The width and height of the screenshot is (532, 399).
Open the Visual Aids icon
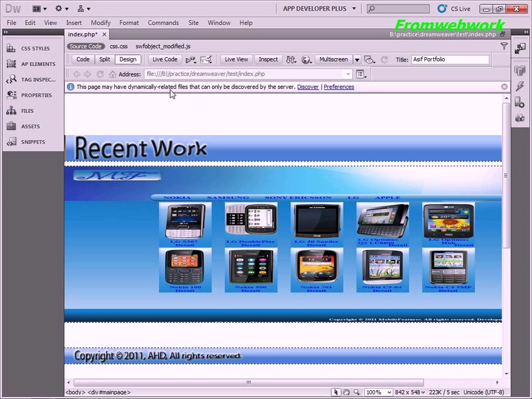pos(369,60)
